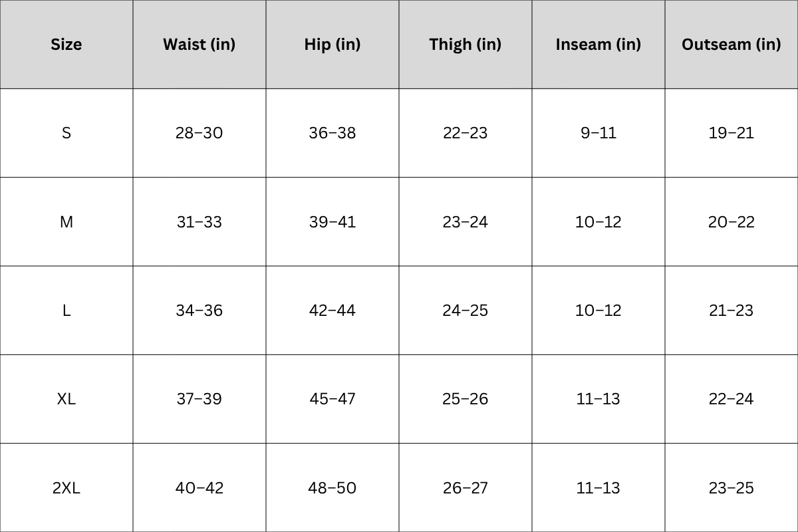Click waist value 40–42

[199, 488]
